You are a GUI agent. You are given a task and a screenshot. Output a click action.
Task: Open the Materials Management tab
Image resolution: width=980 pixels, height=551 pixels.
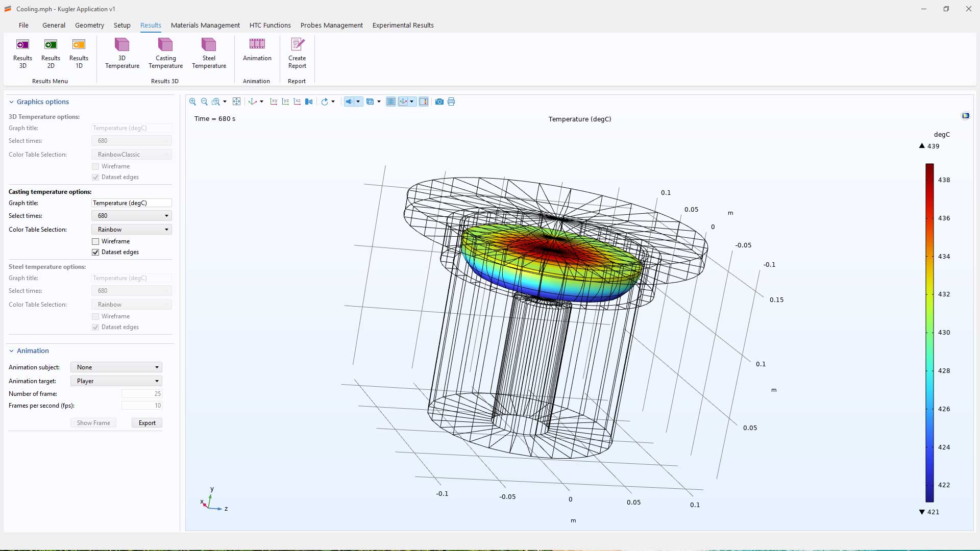[205, 25]
